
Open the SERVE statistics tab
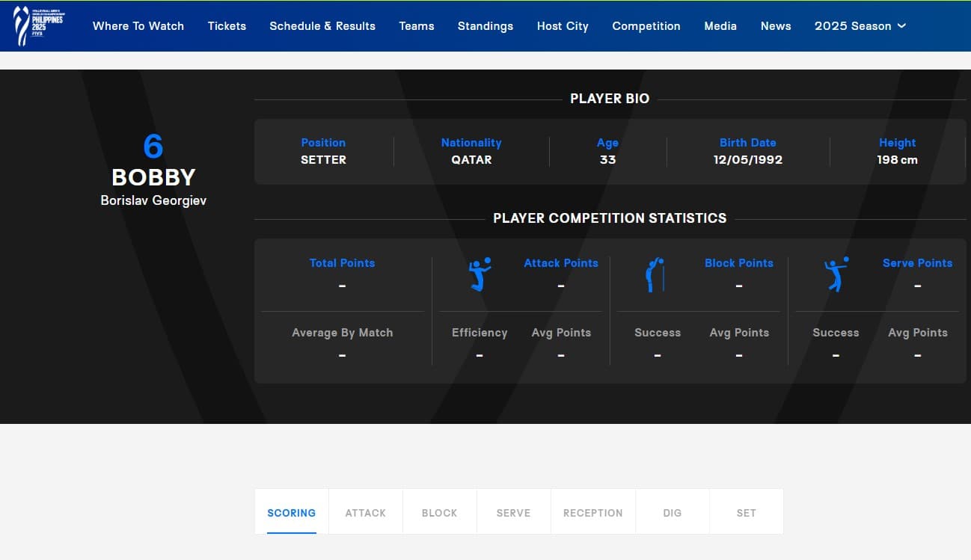[513, 513]
